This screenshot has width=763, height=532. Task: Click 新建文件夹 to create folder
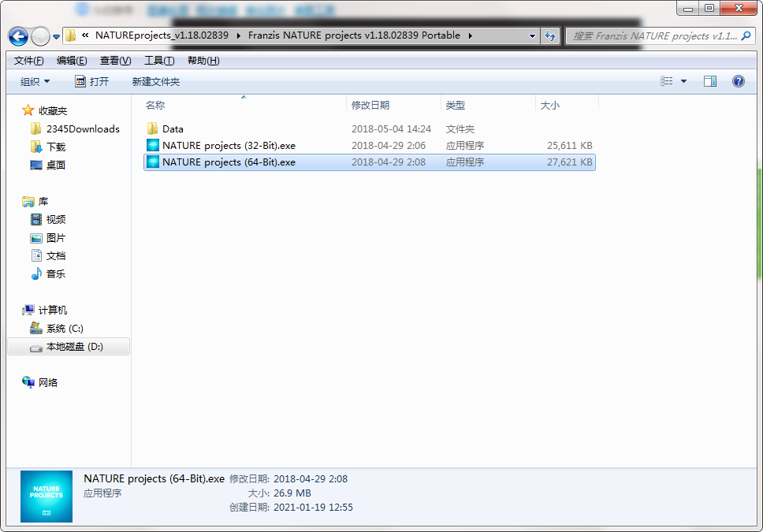(156, 81)
